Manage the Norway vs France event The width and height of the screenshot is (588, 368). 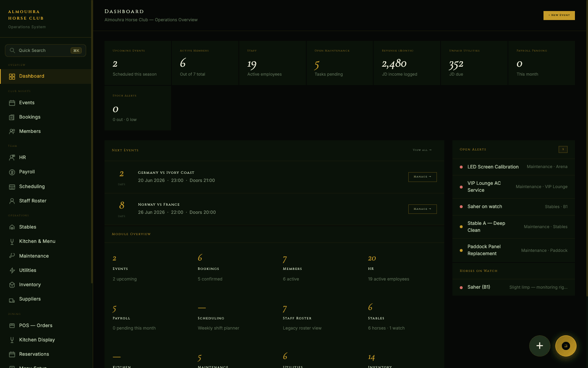click(x=422, y=209)
